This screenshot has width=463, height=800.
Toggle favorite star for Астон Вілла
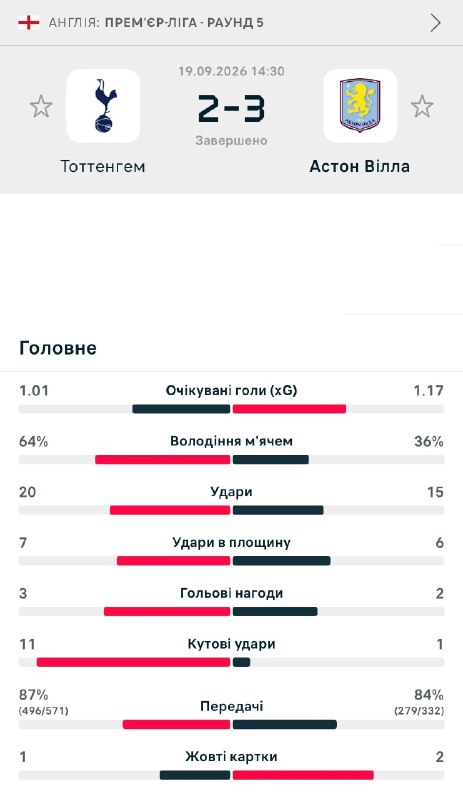point(422,107)
